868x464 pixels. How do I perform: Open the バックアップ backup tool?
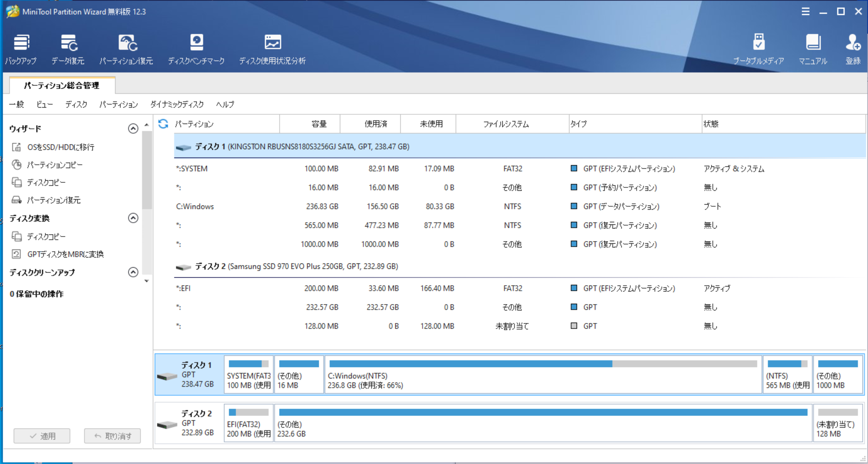coord(21,49)
